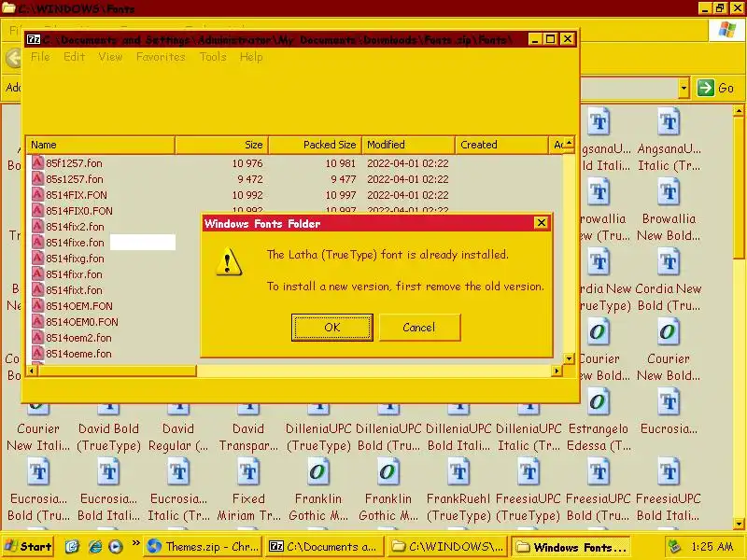The image size is (747, 560).
Task: Select file 85s1257.fon icon
Action: tap(37, 178)
